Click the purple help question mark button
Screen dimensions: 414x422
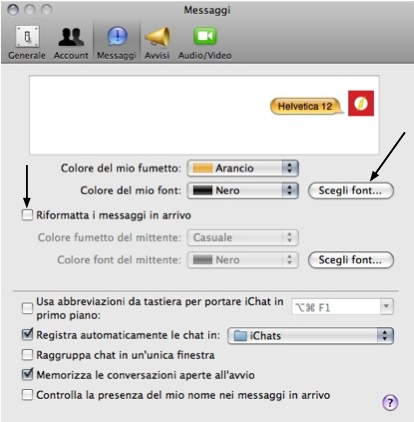pos(390,402)
